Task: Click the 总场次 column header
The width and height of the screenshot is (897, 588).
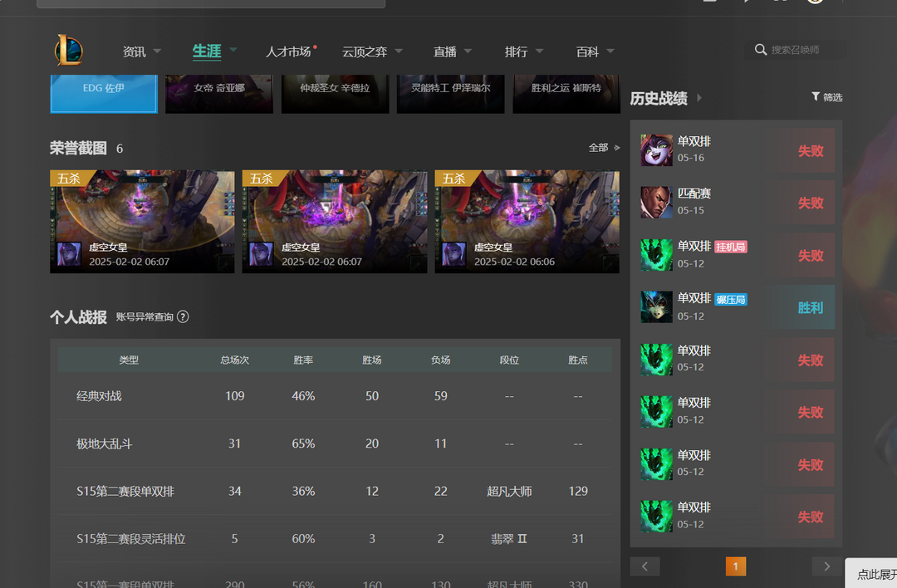Action: (x=234, y=360)
